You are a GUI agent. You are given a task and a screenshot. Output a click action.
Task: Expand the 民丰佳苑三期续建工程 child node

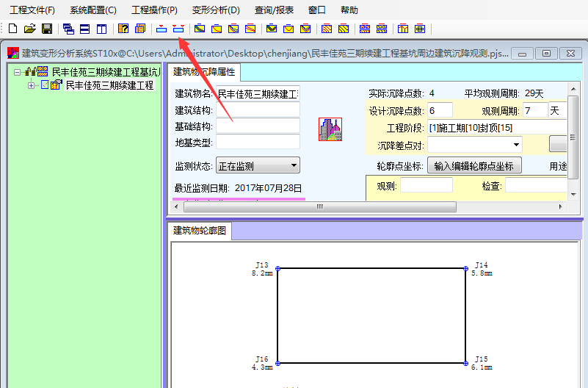click(x=32, y=85)
